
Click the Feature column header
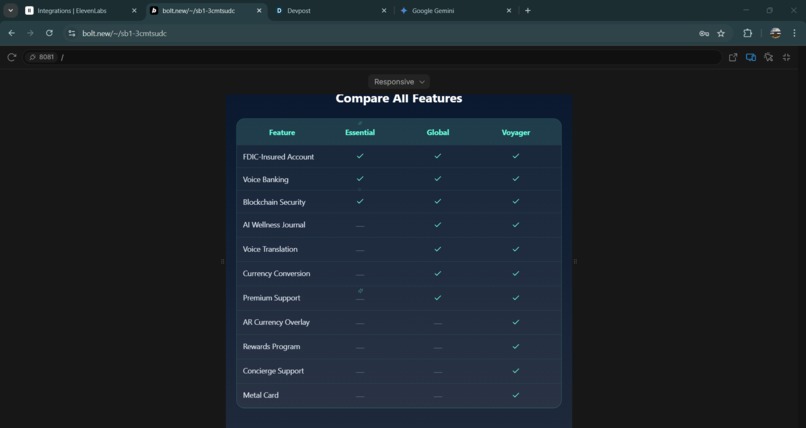[282, 133]
